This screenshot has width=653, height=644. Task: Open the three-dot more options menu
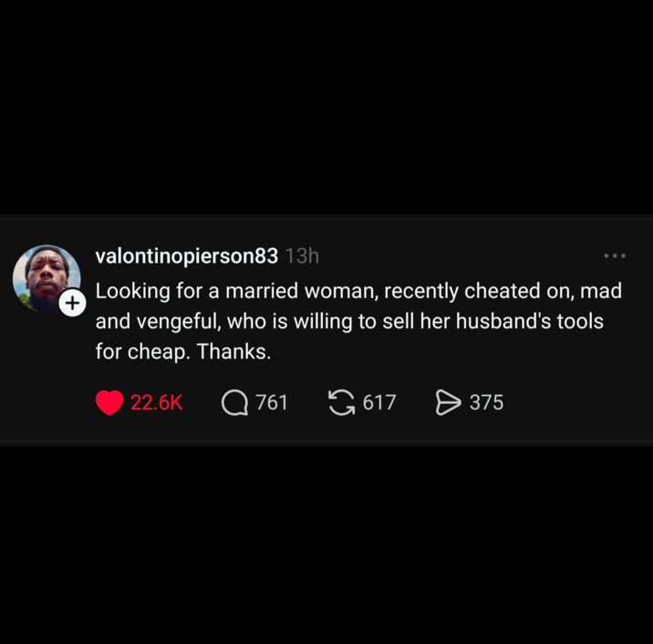(x=615, y=255)
